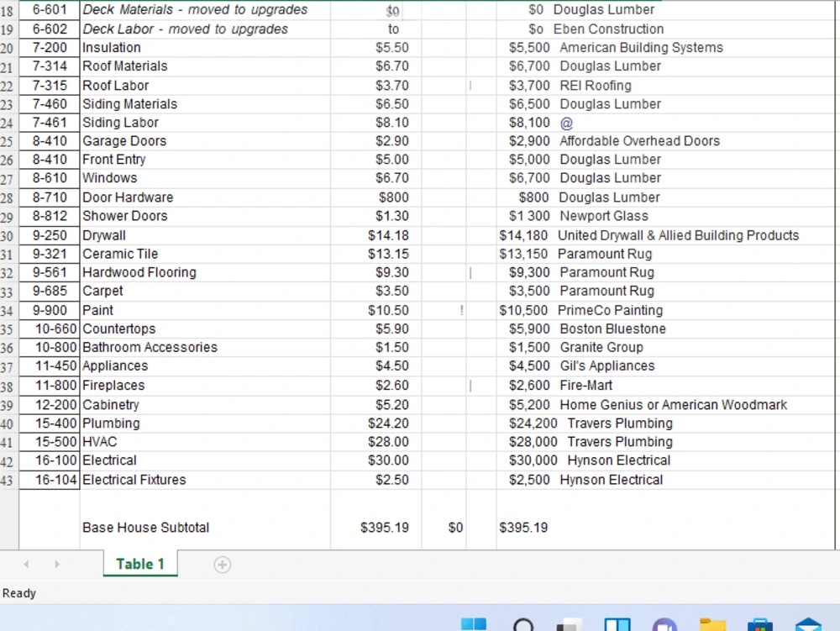Screen dimensions: 840x631
Task: Click the $30.00 Electrical amount
Action: point(388,460)
